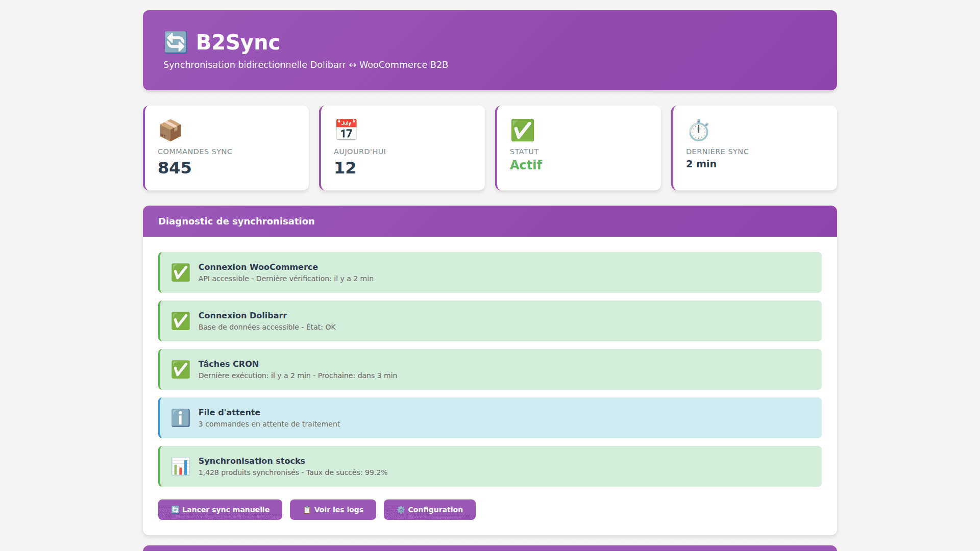Select the stopwatch icon above Dernière Sync
The image size is (980, 551).
pos(698,131)
